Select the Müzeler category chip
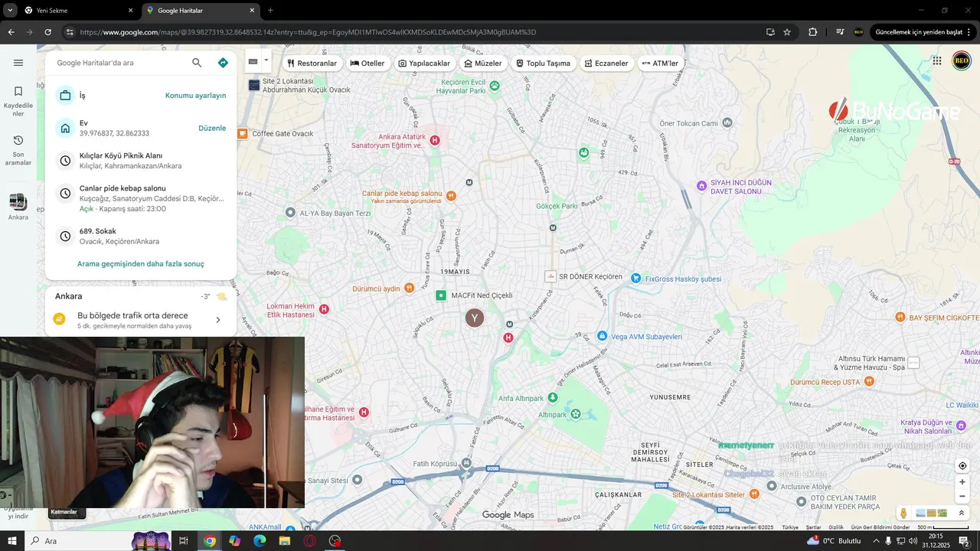 483,63
